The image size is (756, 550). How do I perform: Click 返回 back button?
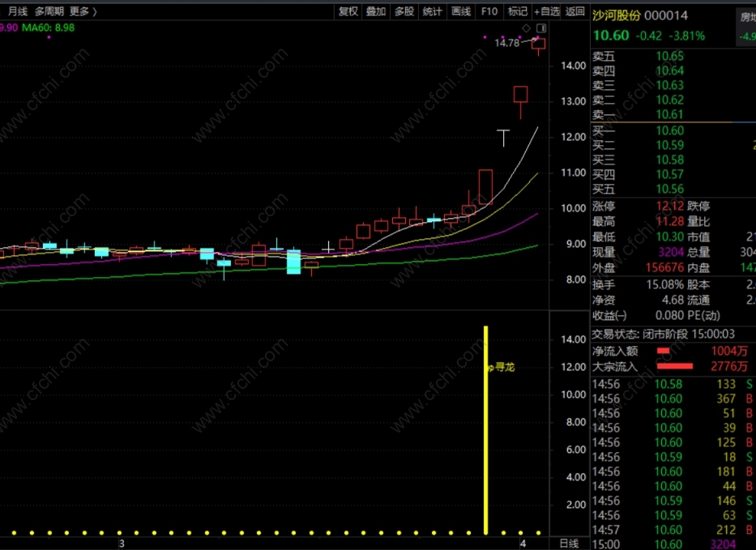pyautogui.click(x=575, y=11)
